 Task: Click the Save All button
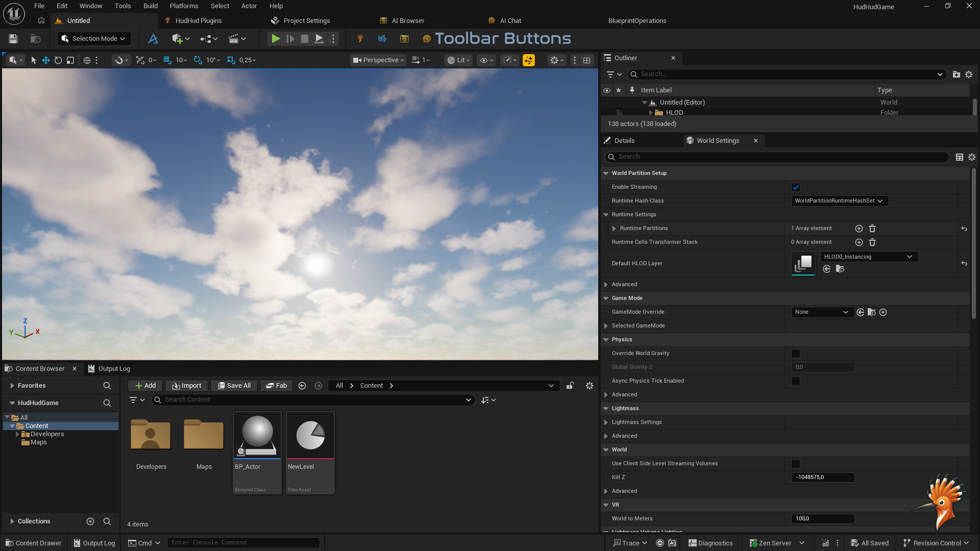[x=234, y=386]
